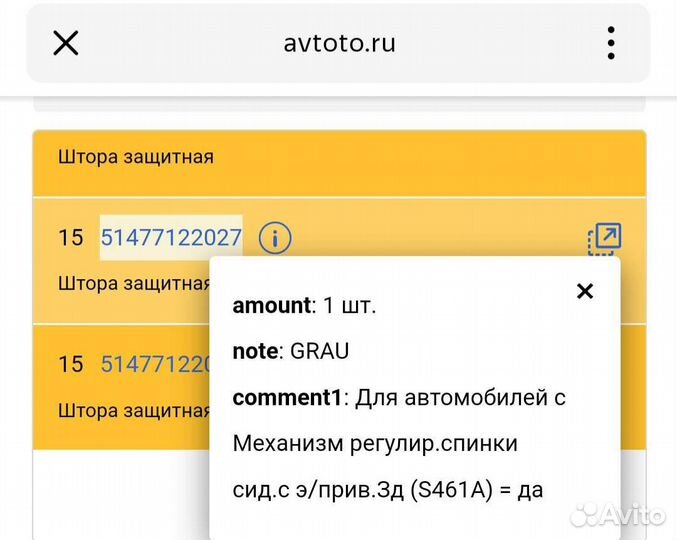Click the "note: GRAU" line

291,351
